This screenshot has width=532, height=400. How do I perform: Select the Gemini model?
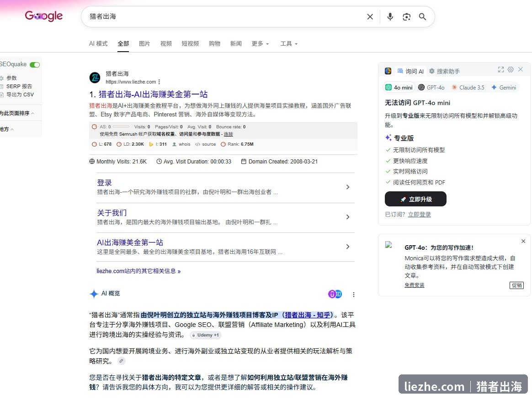pos(504,88)
